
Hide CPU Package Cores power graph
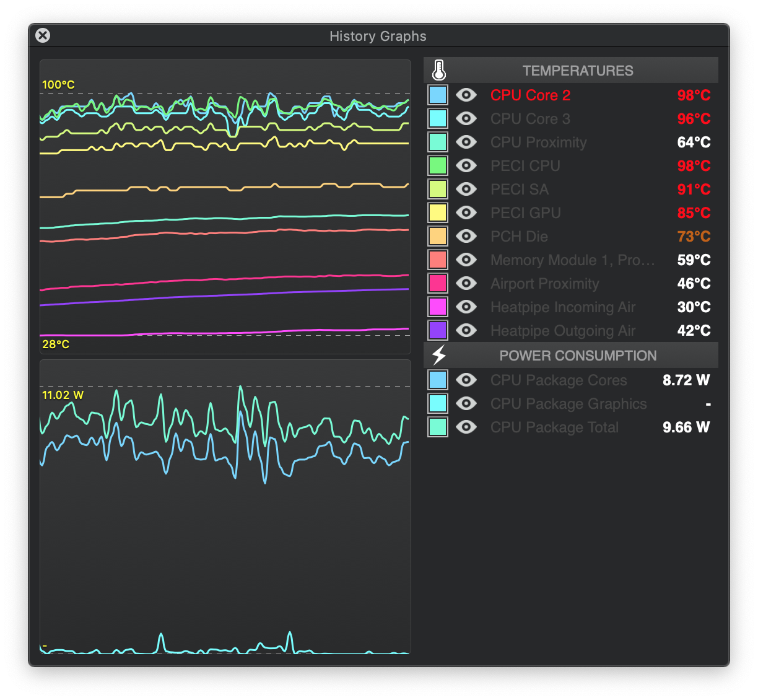click(466, 380)
